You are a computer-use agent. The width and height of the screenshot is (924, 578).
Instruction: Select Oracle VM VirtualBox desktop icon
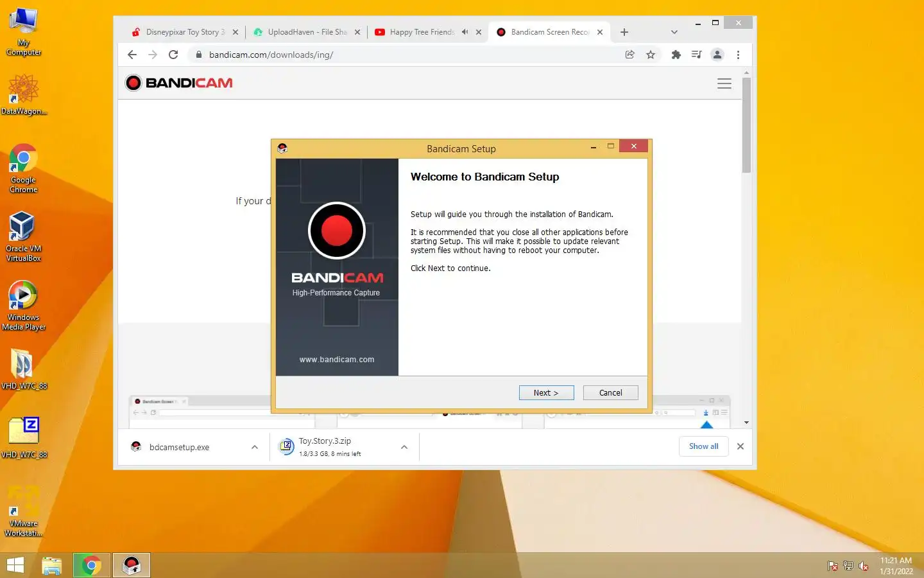pos(24,236)
